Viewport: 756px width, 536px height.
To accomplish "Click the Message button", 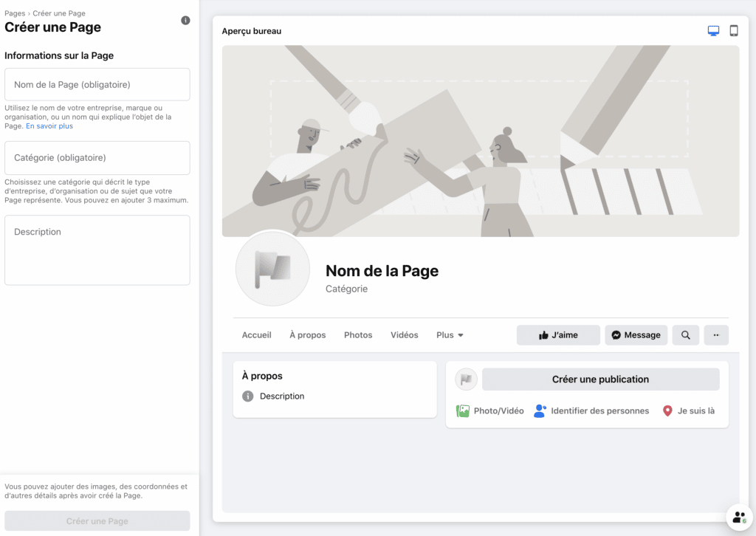I will point(636,335).
